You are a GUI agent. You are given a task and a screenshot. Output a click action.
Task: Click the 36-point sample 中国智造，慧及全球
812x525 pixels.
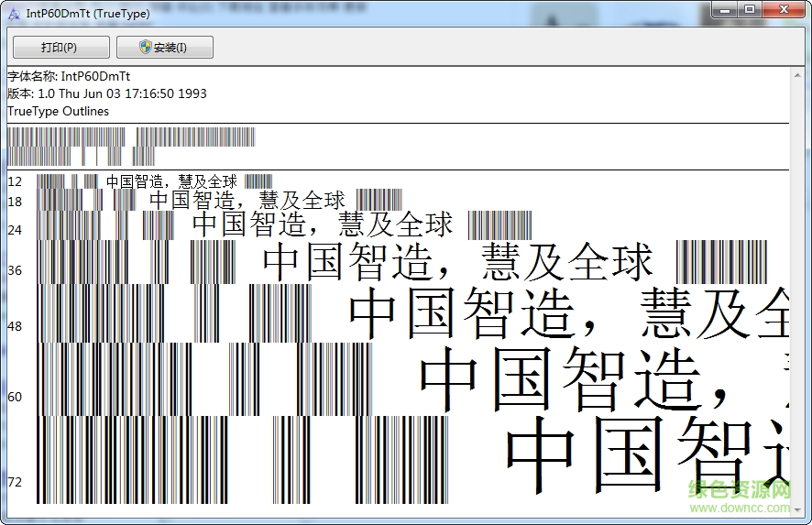click(458, 261)
